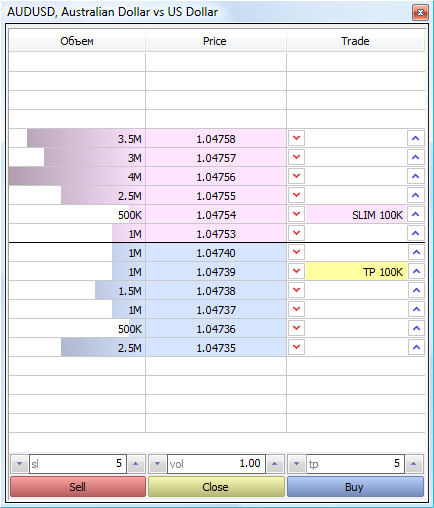Screen dimensions: 434x508
Task: Click into the vol input field
Action: click(x=216, y=464)
